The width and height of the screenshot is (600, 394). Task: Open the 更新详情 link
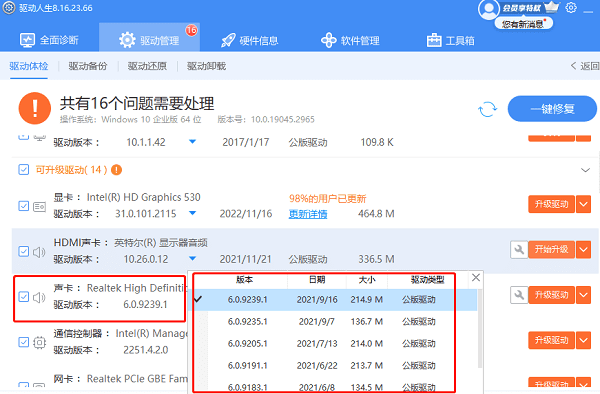(x=308, y=214)
